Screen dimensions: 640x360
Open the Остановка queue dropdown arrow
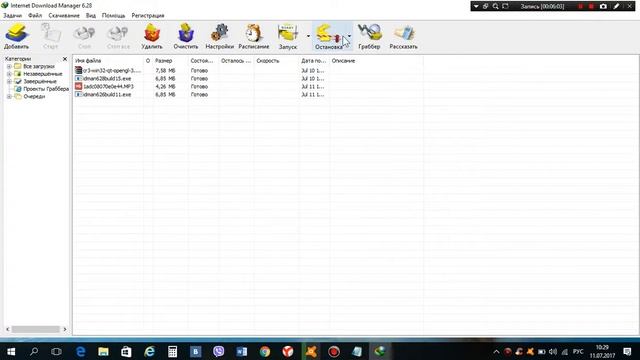(350, 36)
